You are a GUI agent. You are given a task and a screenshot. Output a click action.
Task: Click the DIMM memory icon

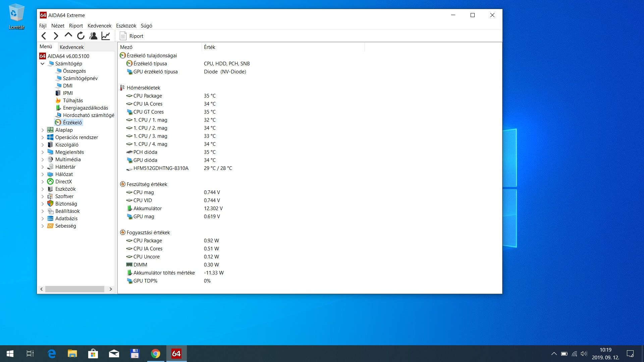tap(129, 265)
